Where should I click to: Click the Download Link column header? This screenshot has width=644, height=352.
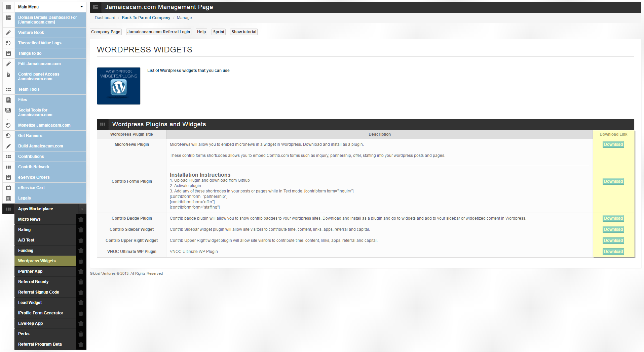(x=613, y=134)
